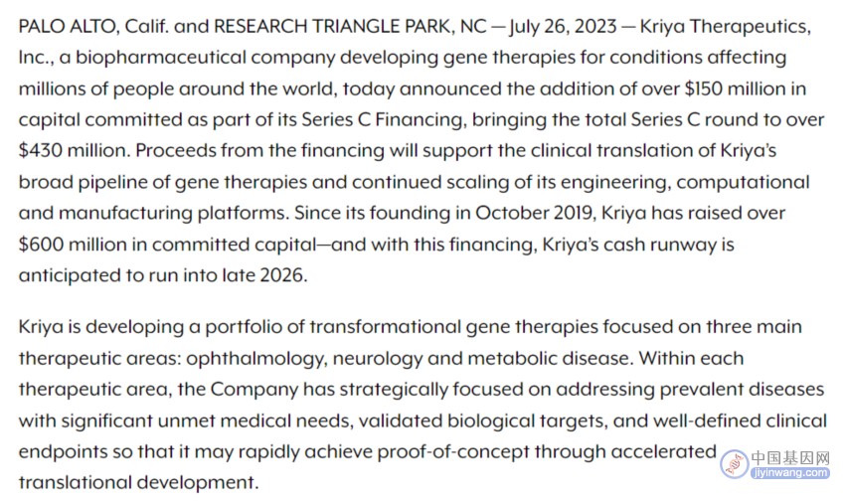The width and height of the screenshot is (845, 504).
Task: Click the jiyinwang.com watermark link
Action: tap(790, 473)
